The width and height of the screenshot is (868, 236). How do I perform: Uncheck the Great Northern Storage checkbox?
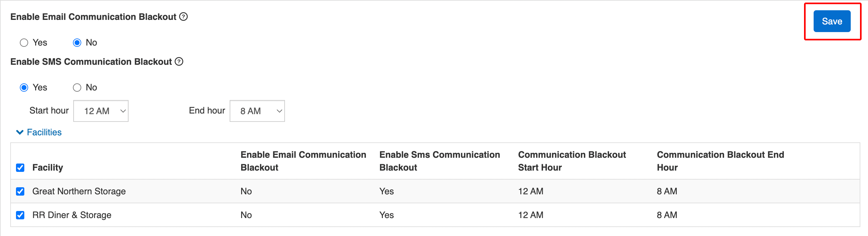click(20, 191)
